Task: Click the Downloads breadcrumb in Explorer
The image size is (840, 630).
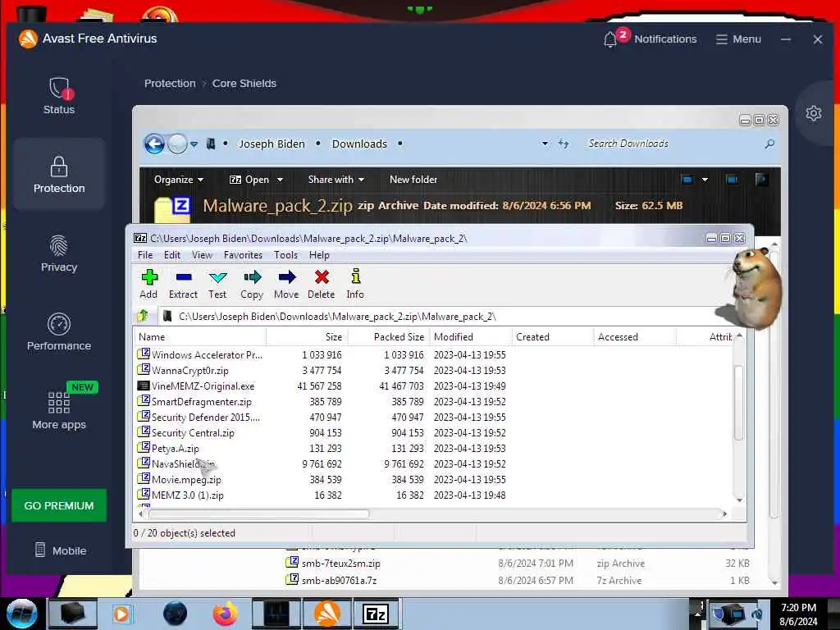Action: pos(359,144)
